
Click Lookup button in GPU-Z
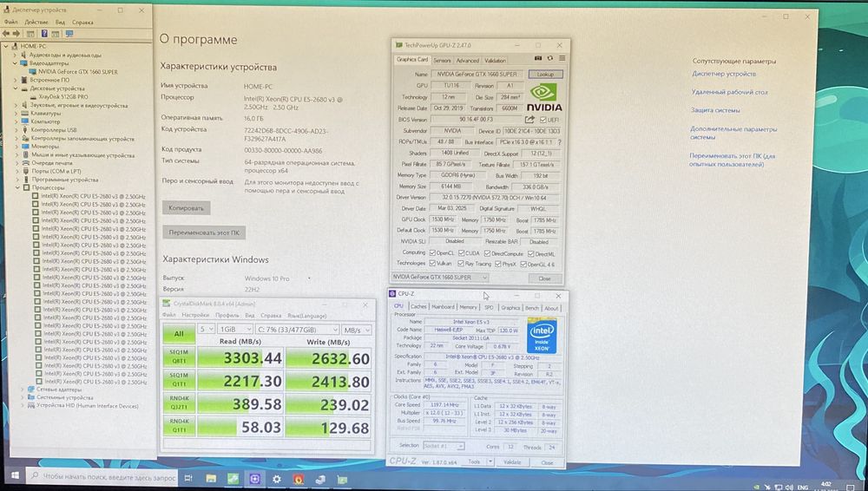pyautogui.click(x=545, y=75)
